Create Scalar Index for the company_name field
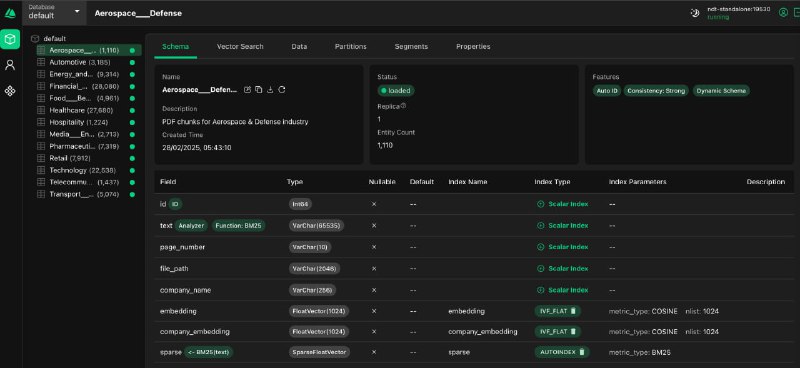 click(563, 290)
